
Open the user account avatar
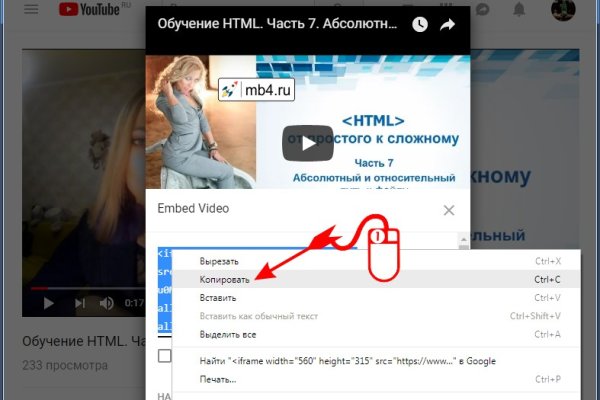[x=563, y=11]
